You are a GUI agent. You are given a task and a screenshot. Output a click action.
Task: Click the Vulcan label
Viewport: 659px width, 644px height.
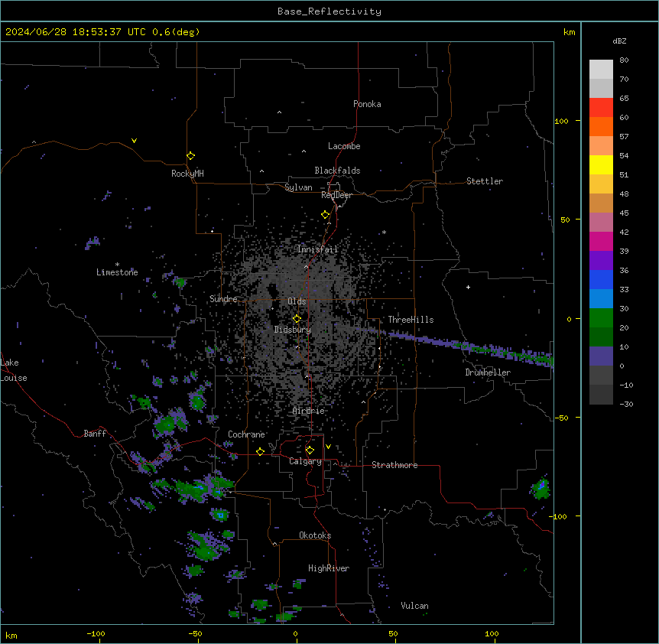point(414,606)
